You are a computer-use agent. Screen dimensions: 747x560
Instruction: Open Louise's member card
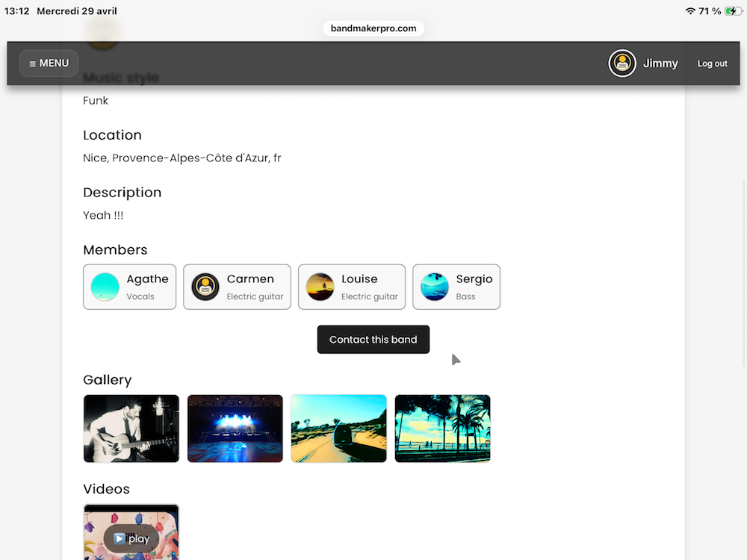[352, 287]
